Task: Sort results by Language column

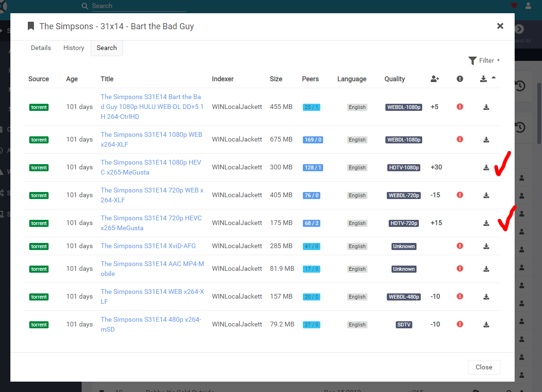Action: [x=351, y=79]
